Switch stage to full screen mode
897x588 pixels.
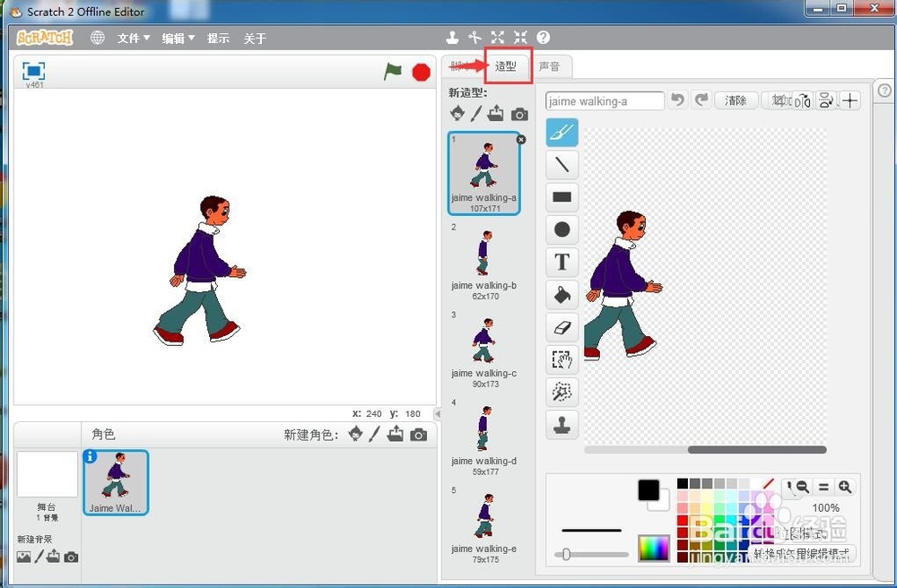coord(34,71)
